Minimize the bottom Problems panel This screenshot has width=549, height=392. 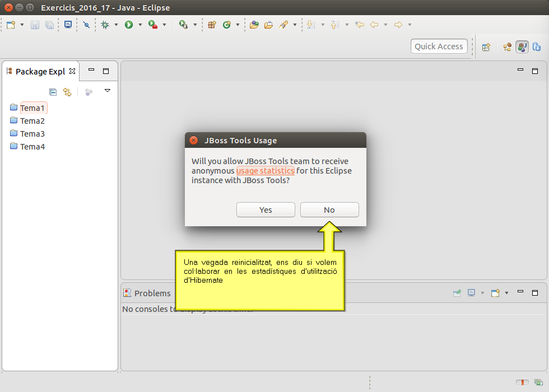[520, 292]
